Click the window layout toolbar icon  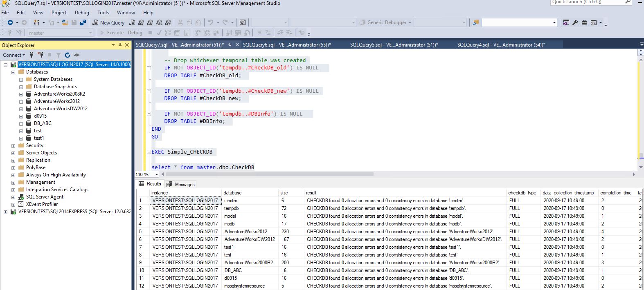(x=594, y=22)
